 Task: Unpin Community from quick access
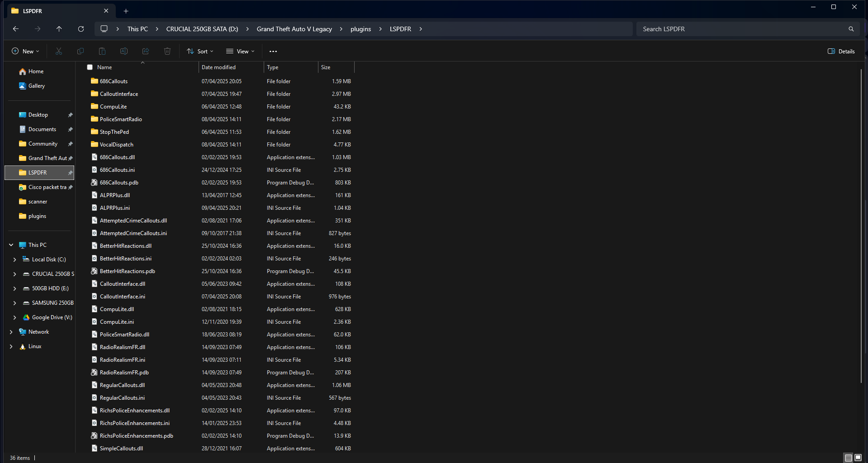point(70,144)
